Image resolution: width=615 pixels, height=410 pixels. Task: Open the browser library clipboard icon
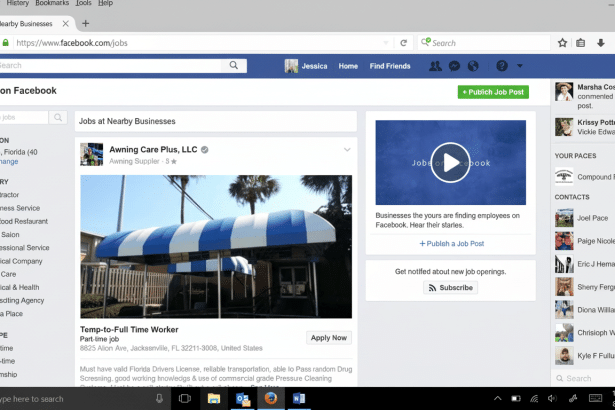(x=580, y=43)
